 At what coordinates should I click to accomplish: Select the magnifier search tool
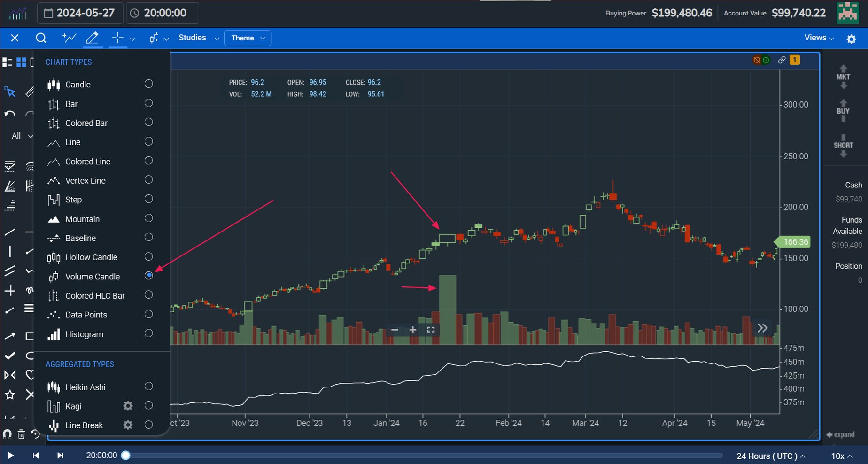click(x=41, y=38)
